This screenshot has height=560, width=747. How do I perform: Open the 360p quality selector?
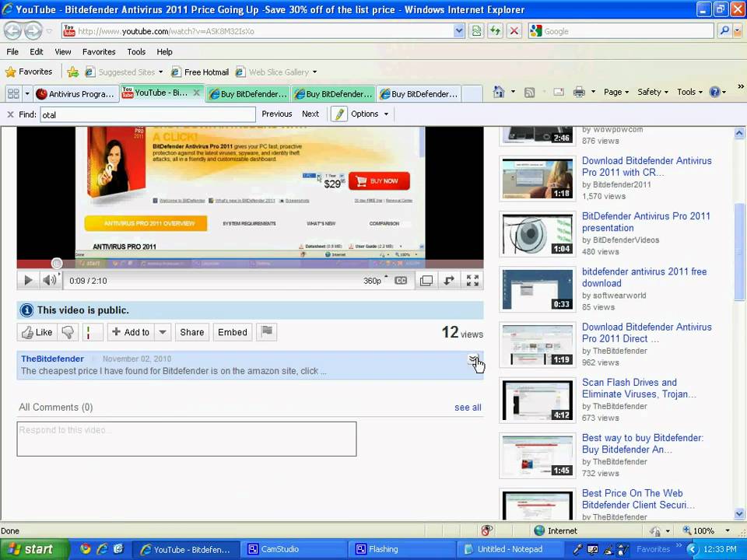pyautogui.click(x=375, y=281)
